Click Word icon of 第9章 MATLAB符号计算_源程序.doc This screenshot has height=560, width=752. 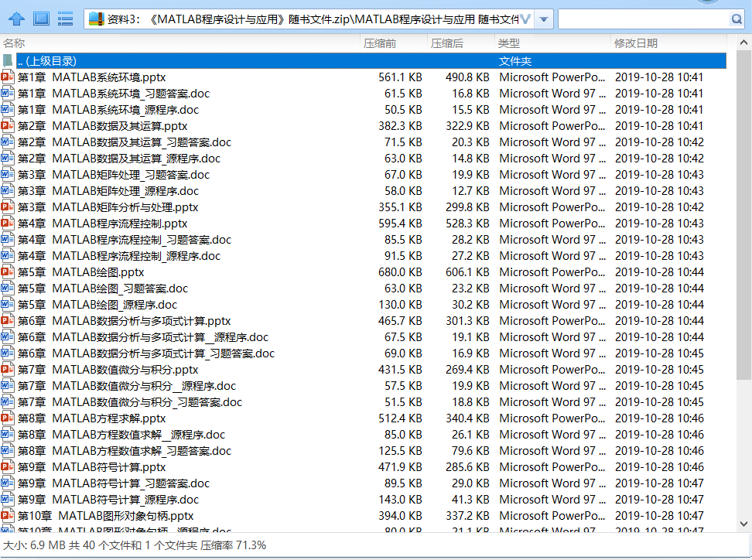[8, 500]
